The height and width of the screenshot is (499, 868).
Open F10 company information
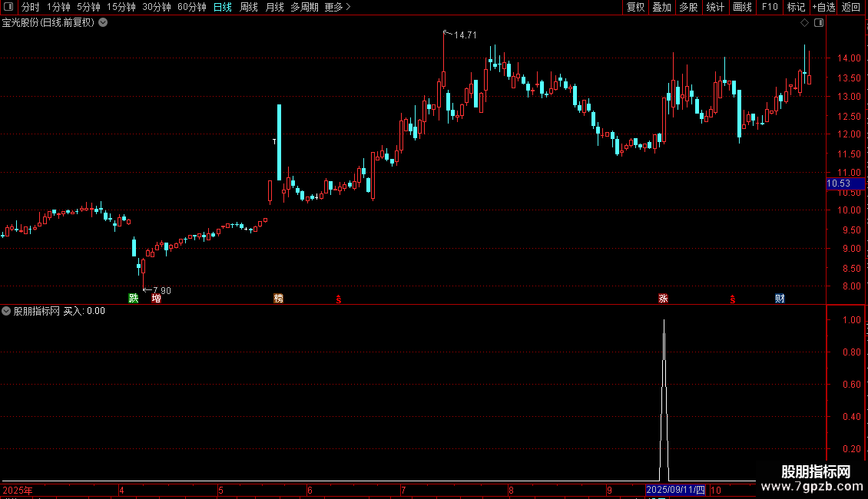(x=770, y=7)
